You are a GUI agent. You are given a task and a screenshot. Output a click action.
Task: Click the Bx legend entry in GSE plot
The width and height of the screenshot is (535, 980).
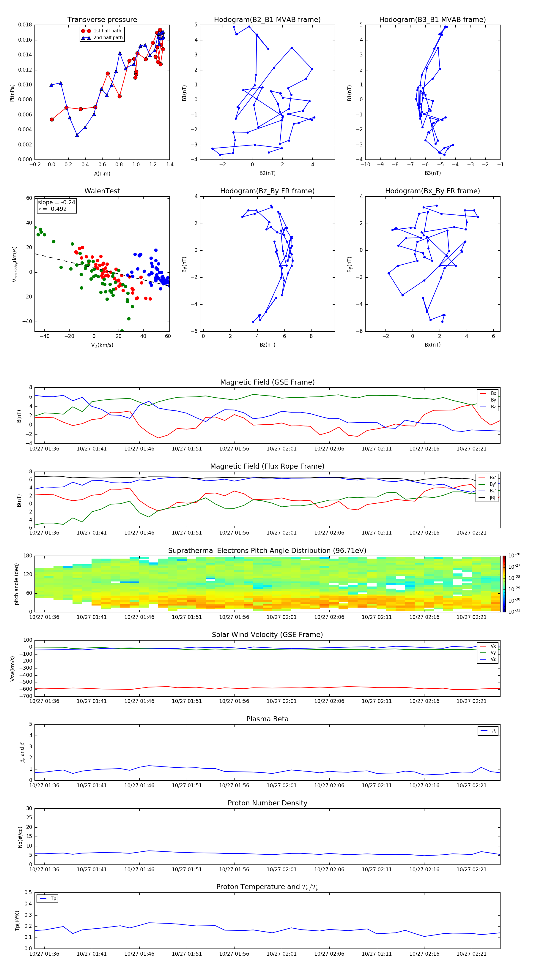pos(488,393)
